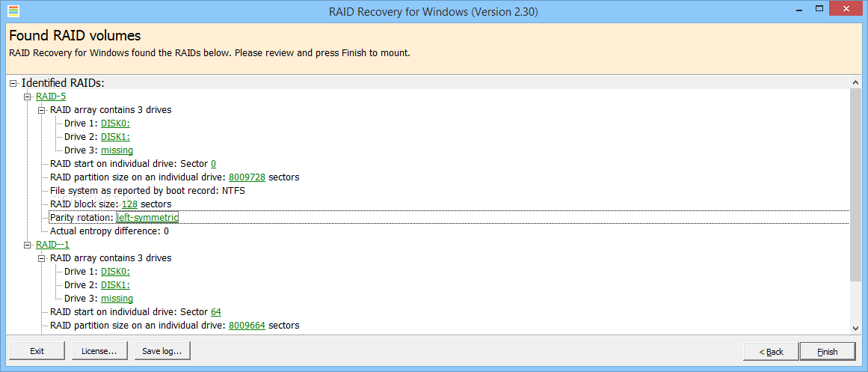Click the 128 block size link
This screenshot has width=868, height=372.
[x=129, y=204]
